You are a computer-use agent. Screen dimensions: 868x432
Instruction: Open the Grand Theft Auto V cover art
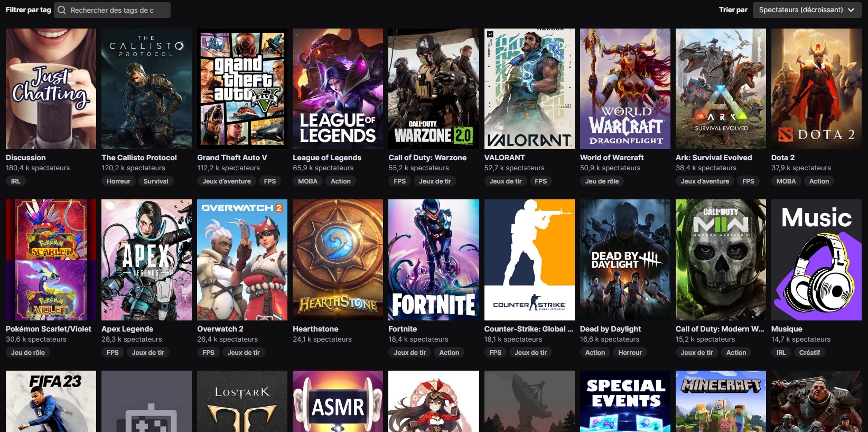click(242, 89)
